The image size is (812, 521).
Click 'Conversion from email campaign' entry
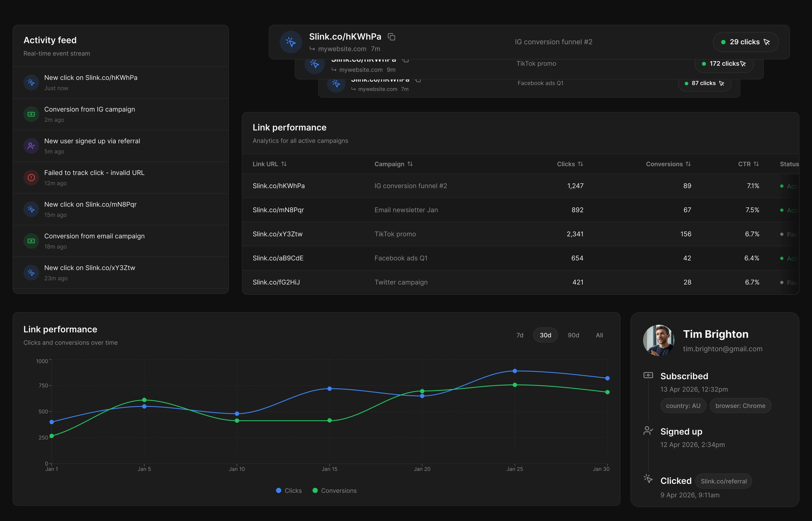click(121, 241)
